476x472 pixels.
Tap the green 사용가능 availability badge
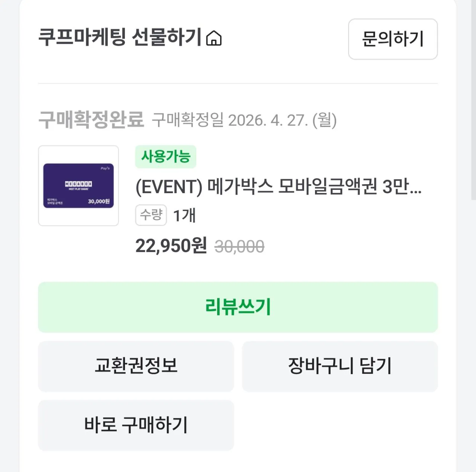pyautogui.click(x=166, y=157)
